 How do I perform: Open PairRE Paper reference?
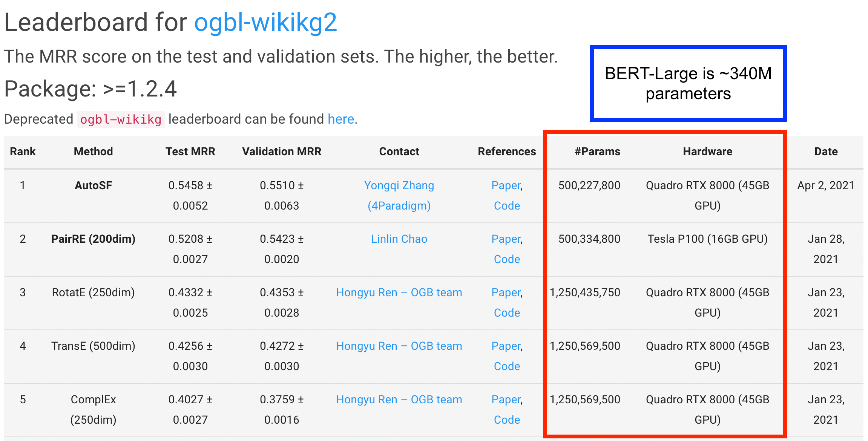point(506,239)
